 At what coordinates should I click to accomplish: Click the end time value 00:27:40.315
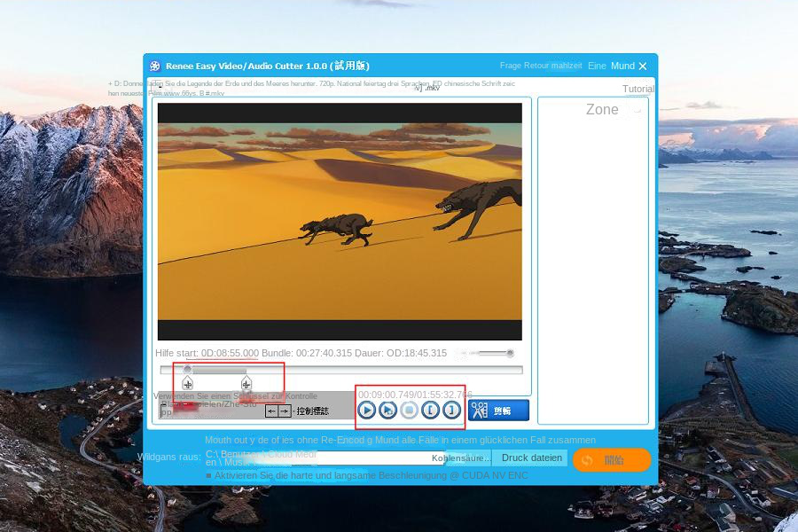324,353
